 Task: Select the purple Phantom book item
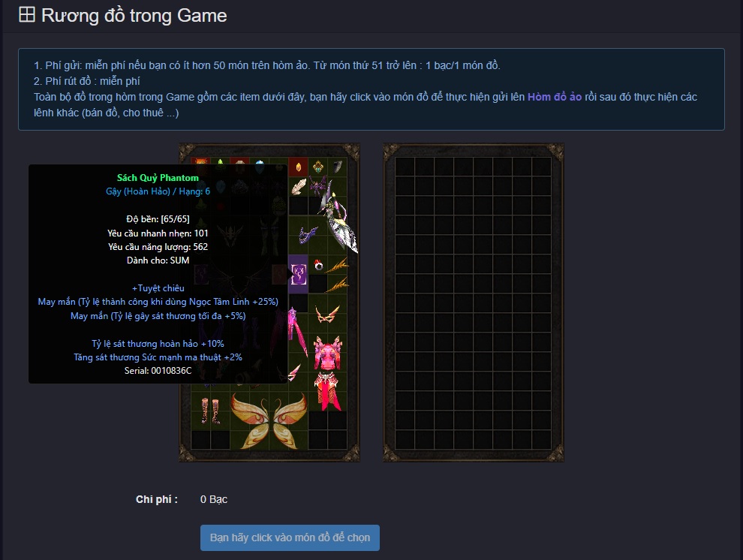(x=299, y=274)
